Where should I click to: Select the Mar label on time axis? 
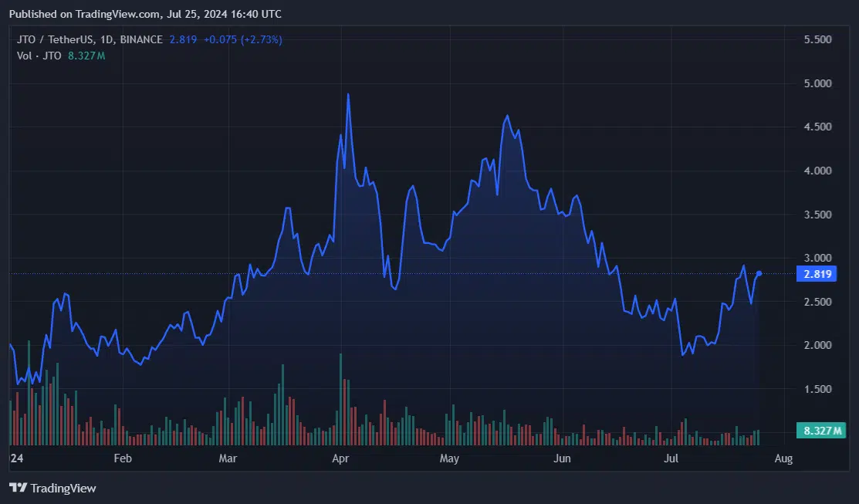(x=227, y=458)
